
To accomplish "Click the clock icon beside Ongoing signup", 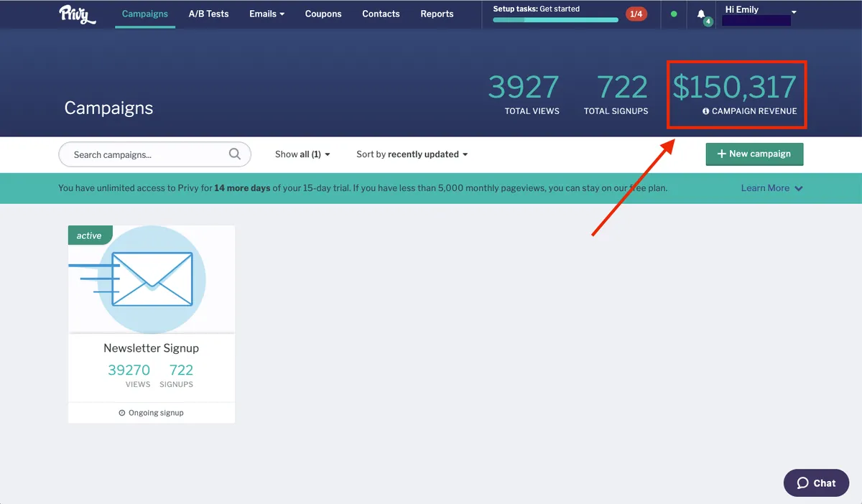I will point(122,413).
